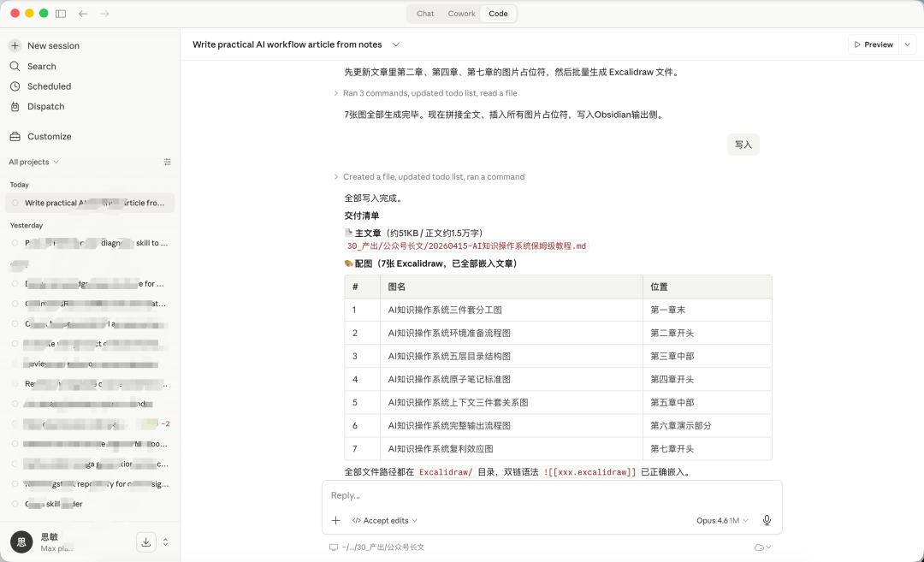Click the '交付清单' heading
924x562 pixels.
coord(362,216)
